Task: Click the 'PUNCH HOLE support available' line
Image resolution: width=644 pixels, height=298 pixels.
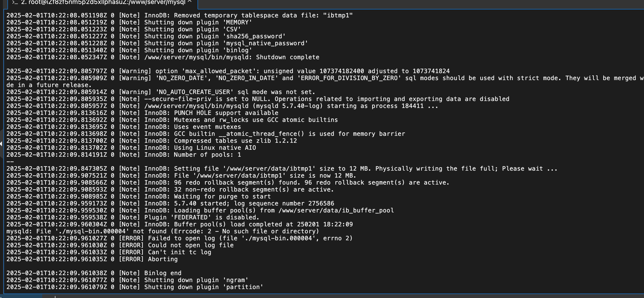Action: click(142, 113)
